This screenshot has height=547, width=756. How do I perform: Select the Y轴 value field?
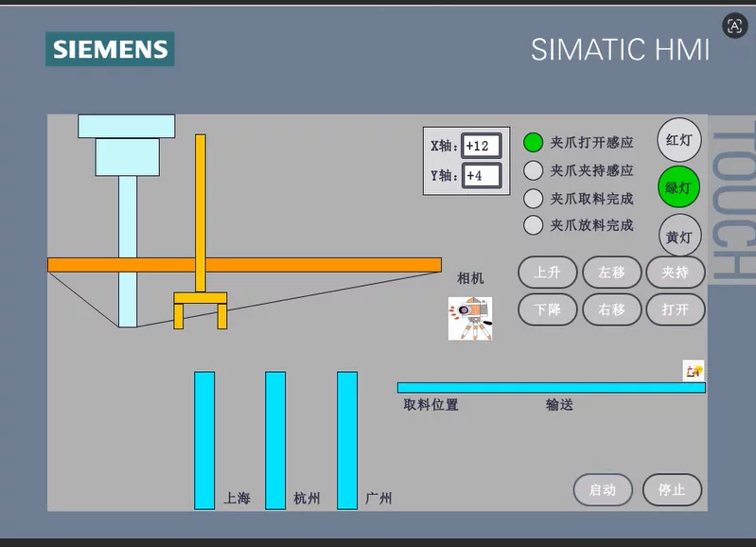pyautogui.click(x=482, y=176)
